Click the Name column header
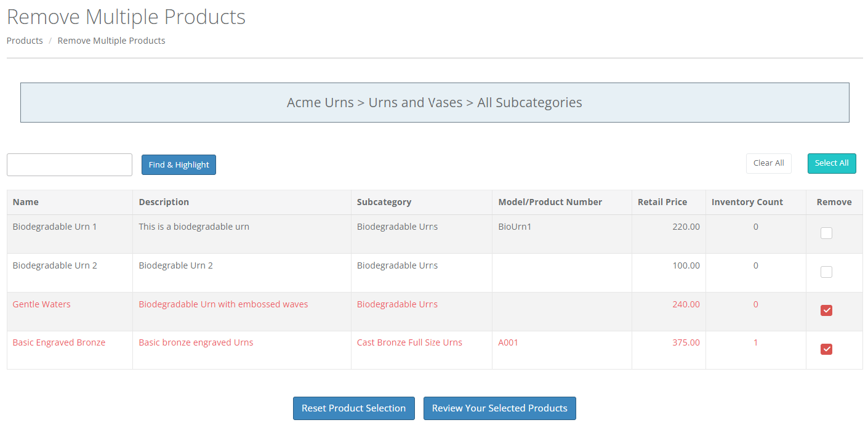The width and height of the screenshot is (868, 425). tap(26, 202)
